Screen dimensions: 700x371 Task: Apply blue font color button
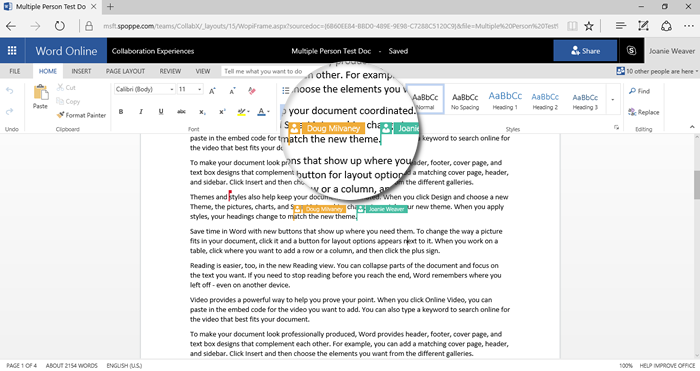click(261, 112)
